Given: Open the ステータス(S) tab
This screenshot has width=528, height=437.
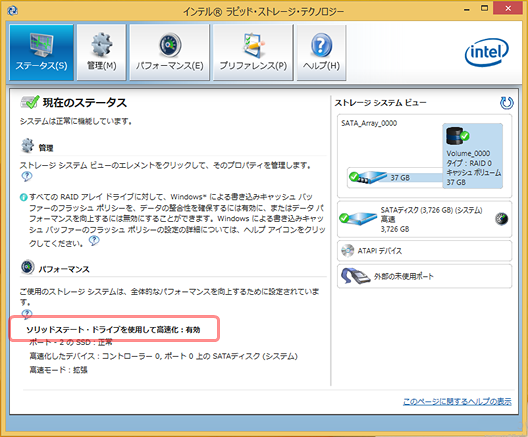Looking at the screenshot, I should [x=41, y=52].
